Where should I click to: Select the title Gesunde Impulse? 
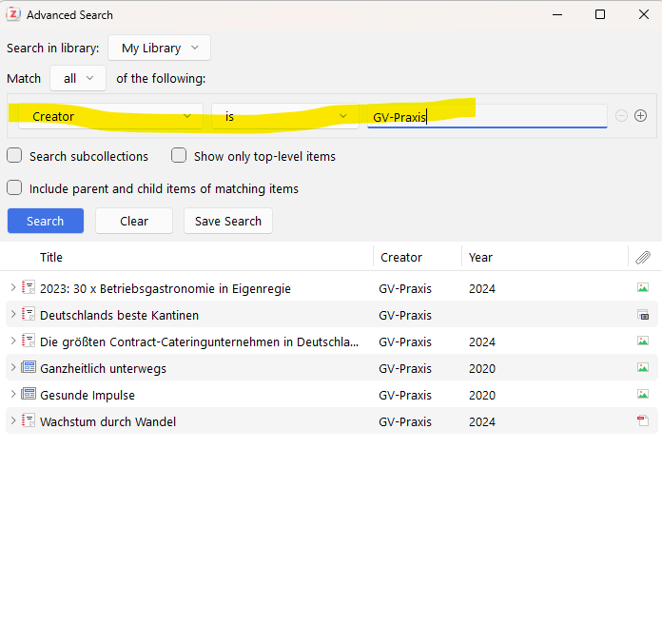pos(88,396)
